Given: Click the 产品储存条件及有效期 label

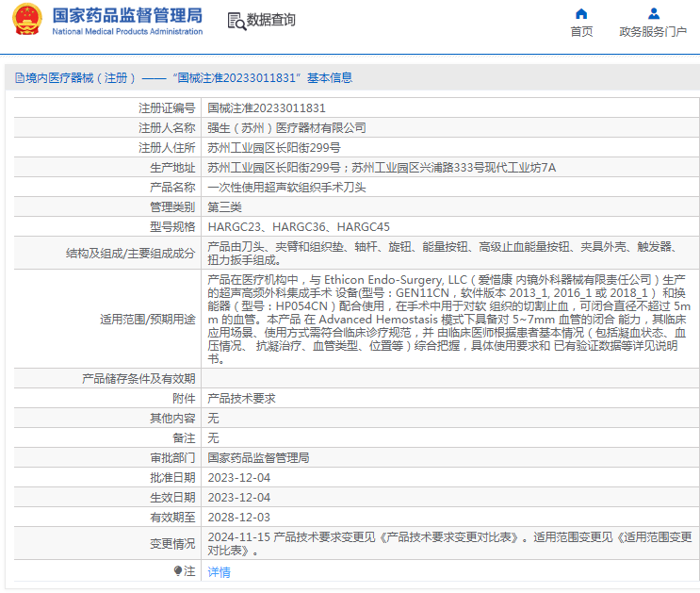Looking at the screenshot, I should [x=138, y=378].
